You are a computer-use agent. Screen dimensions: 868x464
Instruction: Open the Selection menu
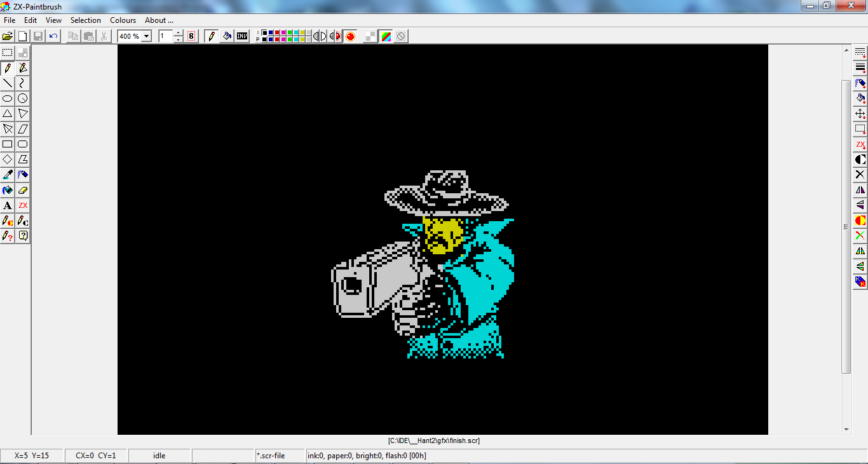(x=86, y=20)
